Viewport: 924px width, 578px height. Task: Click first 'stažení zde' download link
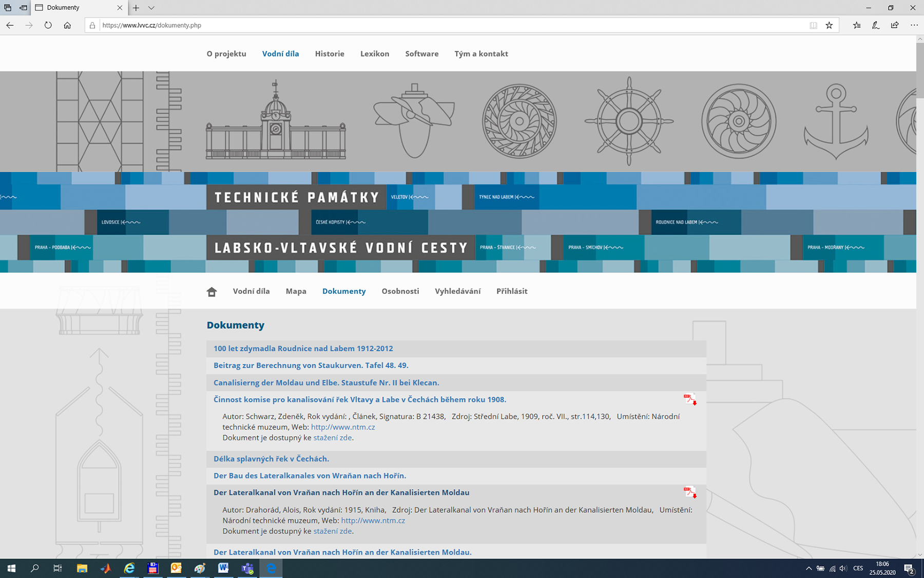(332, 438)
